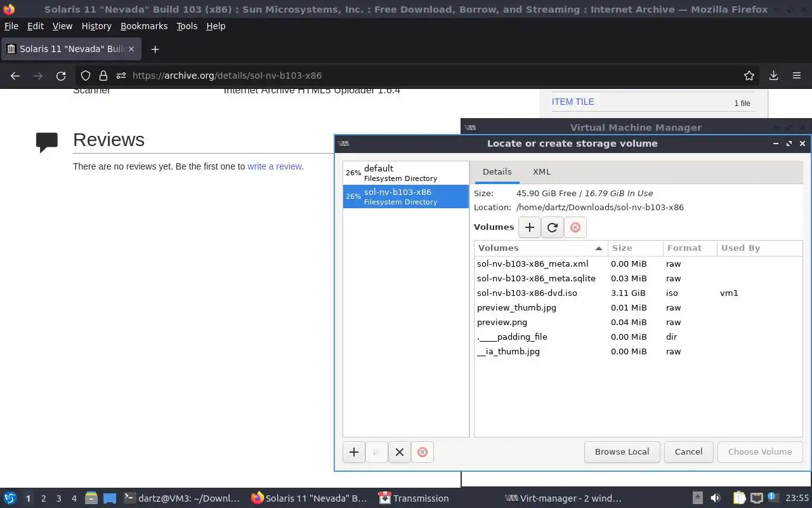Click the red delete volume icon
This screenshot has width=812, height=508.
click(575, 227)
